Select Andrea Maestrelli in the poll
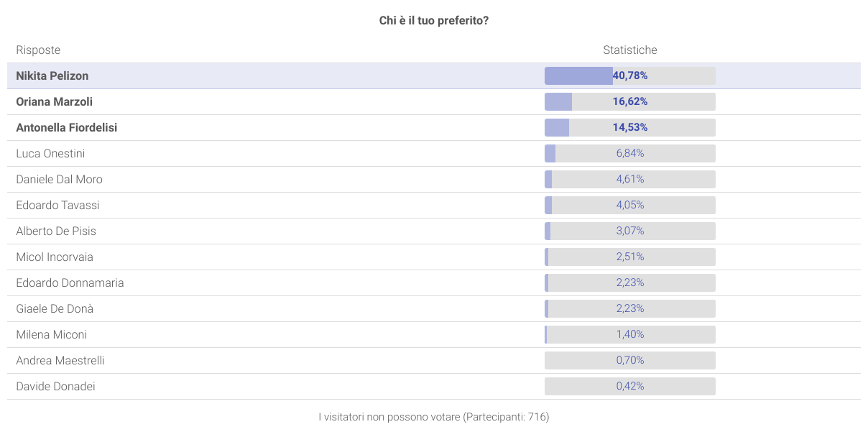 pos(60,360)
